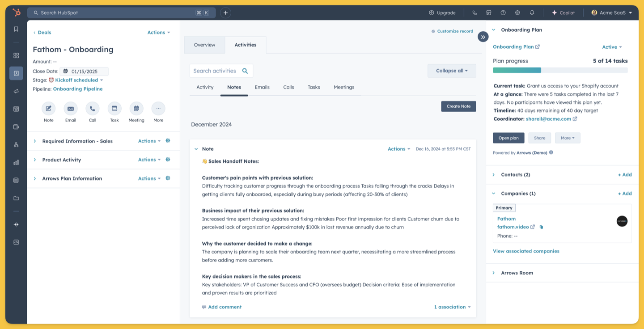Open the Active status dropdown
644x329 pixels.
(x=612, y=47)
